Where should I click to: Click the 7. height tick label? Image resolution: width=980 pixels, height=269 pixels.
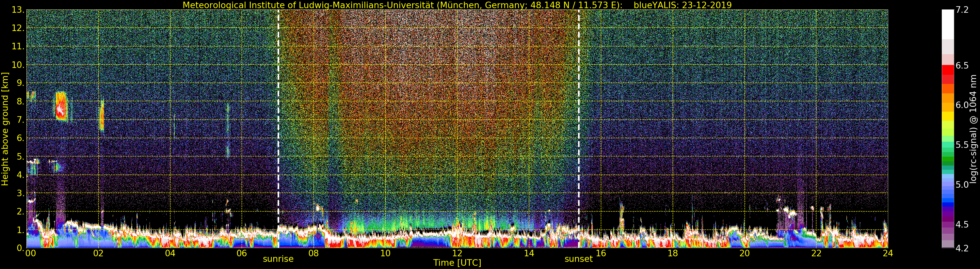[x=21, y=120]
